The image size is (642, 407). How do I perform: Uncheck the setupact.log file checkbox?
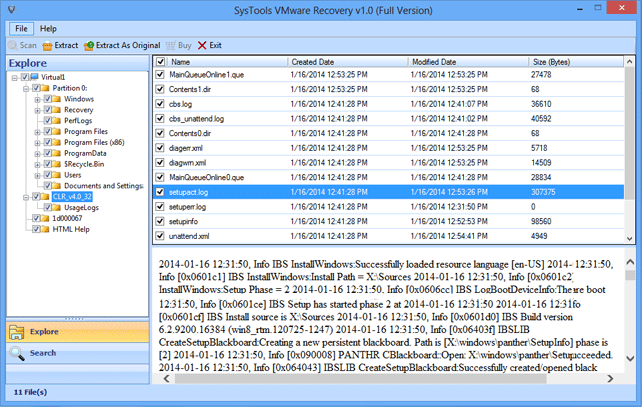click(x=160, y=192)
